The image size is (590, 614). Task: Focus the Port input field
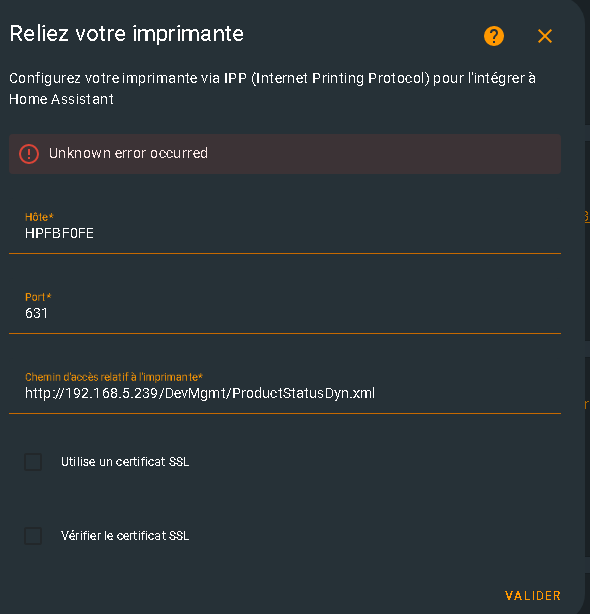[x=285, y=307]
